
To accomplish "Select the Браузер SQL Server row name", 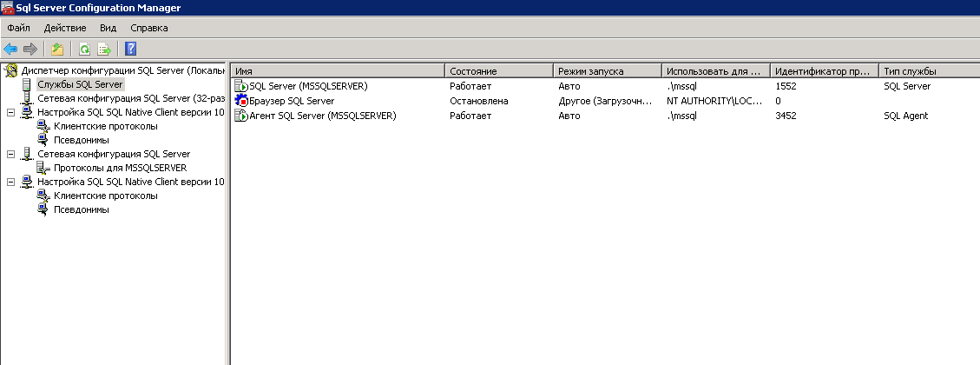I will 292,101.
